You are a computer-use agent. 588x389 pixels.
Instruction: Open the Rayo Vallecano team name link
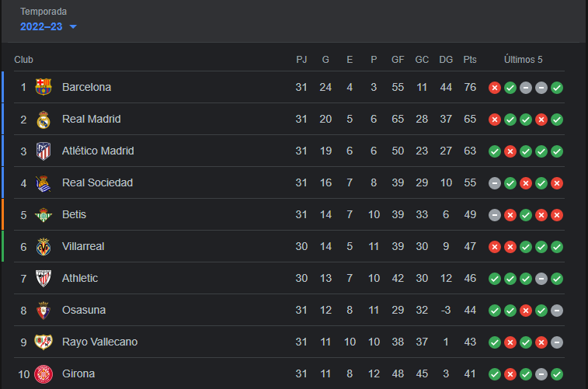point(99,342)
